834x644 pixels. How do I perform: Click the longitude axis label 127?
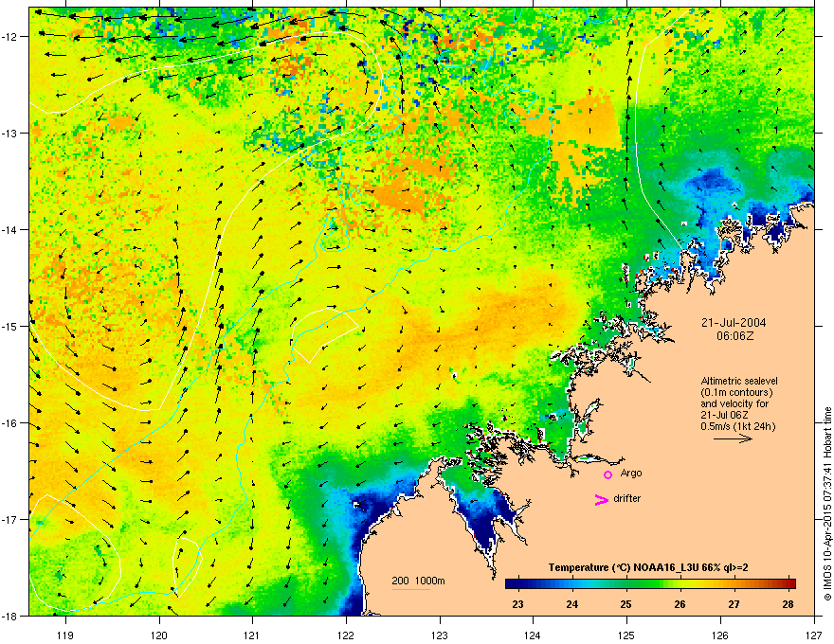point(814,635)
